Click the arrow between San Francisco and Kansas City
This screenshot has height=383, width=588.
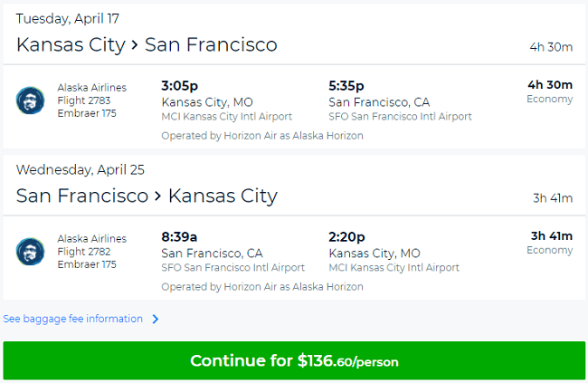pos(158,196)
